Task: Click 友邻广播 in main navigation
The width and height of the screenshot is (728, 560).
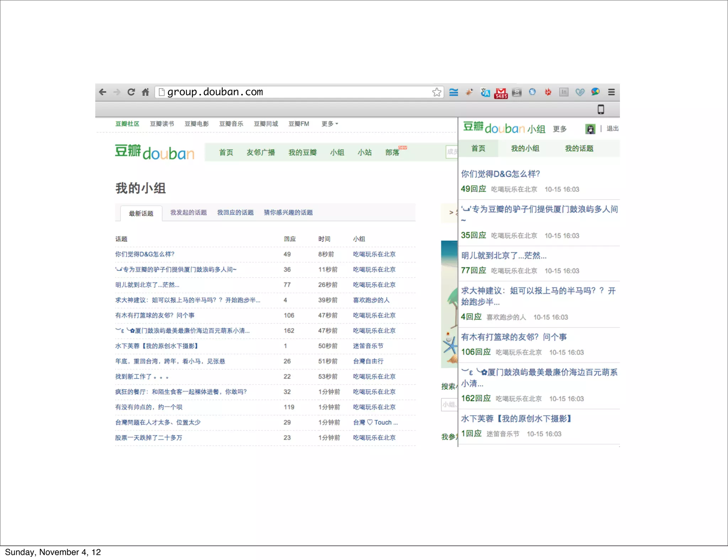Action: coord(261,152)
